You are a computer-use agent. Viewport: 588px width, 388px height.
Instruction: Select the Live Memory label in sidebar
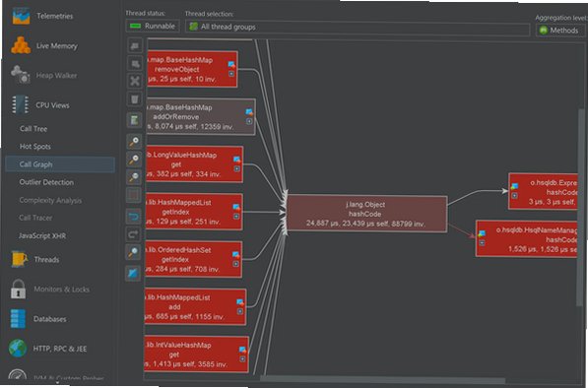(x=56, y=45)
